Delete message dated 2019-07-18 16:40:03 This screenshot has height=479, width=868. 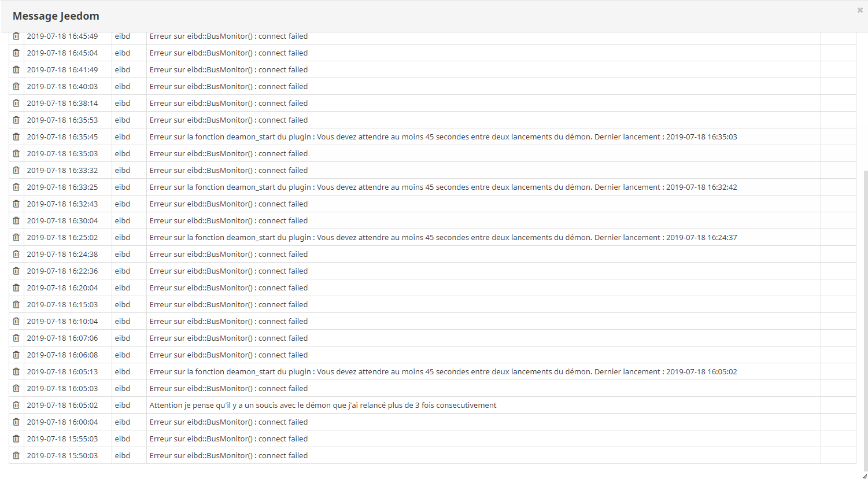click(x=16, y=86)
